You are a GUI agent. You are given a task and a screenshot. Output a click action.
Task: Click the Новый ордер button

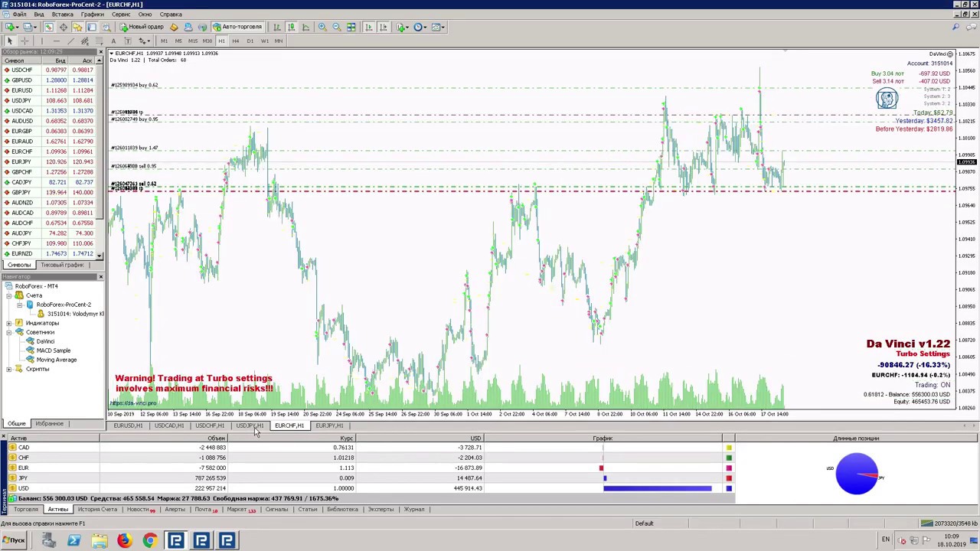[x=142, y=27]
